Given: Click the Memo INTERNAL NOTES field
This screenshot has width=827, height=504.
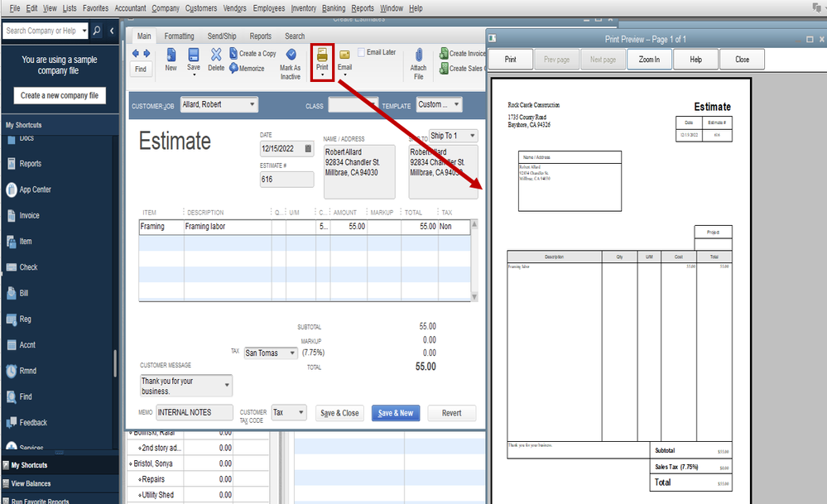Looking at the screenshot, I should pos(194,412).
